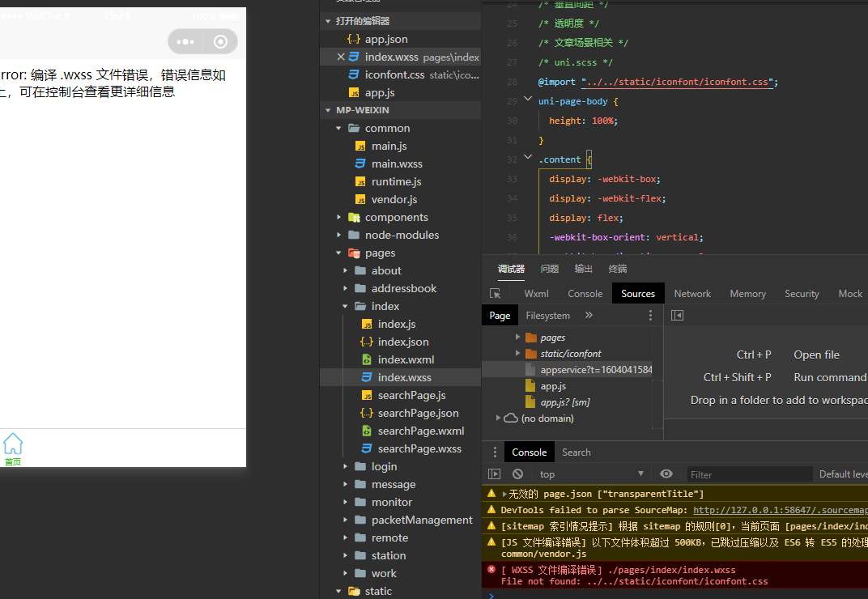Image resolution: width=868 pixels, height=599 pixels.
Task: Expand pages folder in Sources tree
Action: pyautogui.click(x=517, y=337)
